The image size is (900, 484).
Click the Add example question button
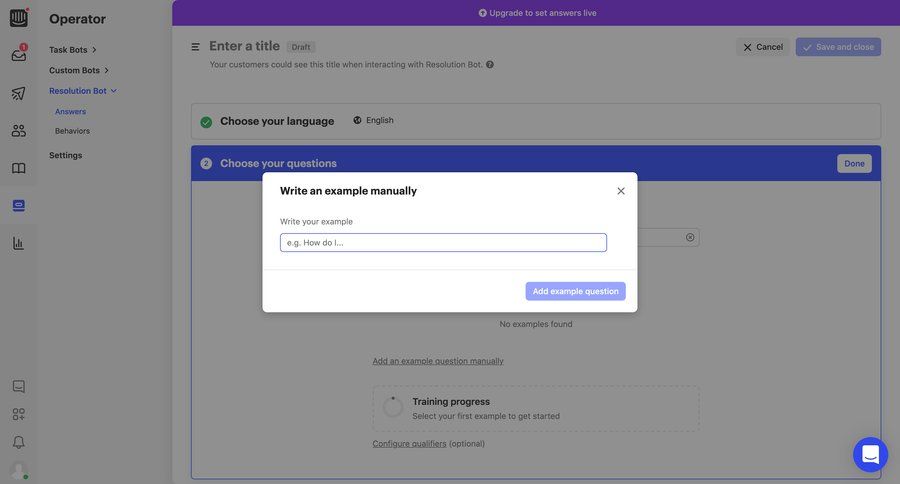point(575,291)
